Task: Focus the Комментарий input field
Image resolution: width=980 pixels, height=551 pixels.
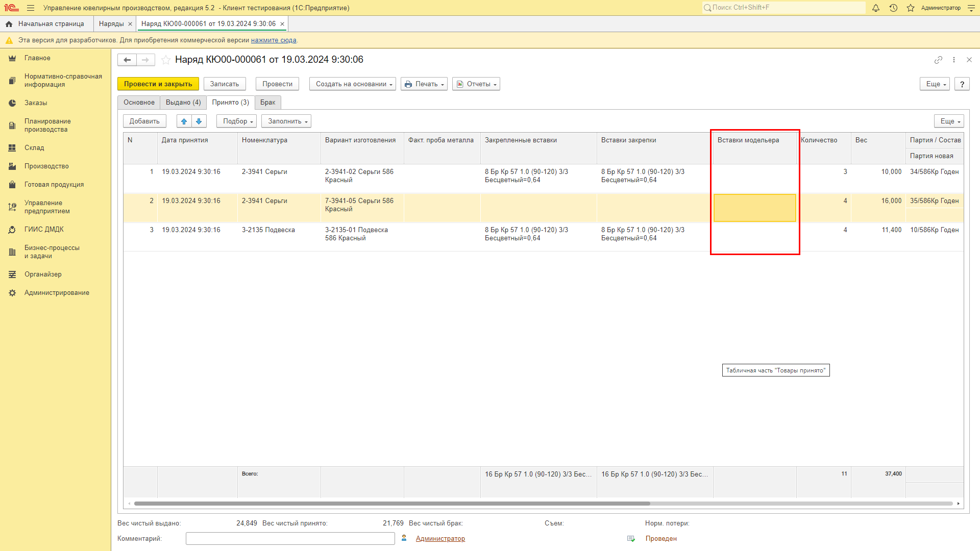Action: tap(290, 539)
